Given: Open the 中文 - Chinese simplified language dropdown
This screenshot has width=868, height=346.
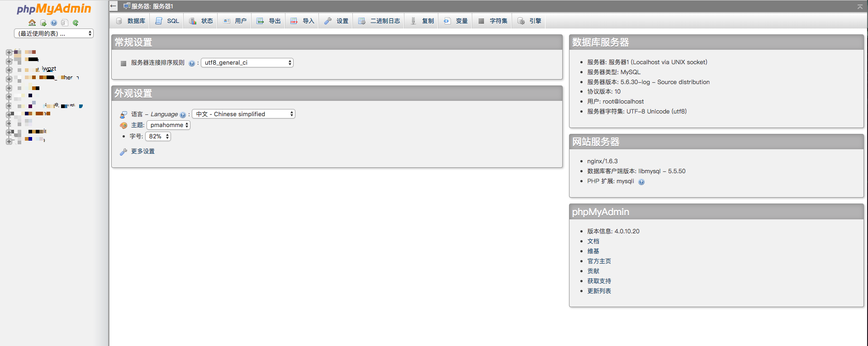Looking at the screenshot, I should pyautogui.click(x=243, y=114).
